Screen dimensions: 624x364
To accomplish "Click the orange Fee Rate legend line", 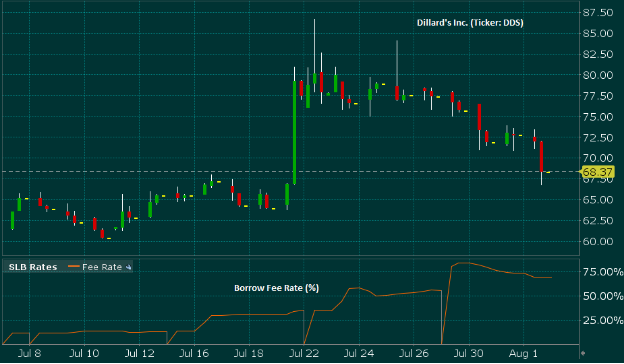I will pyautogui.click(x=74, y=267).
